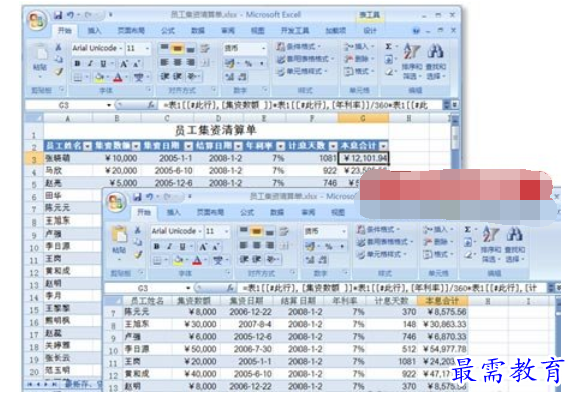573x402 pixels.
Task: Open the filter dropdown on 年利率 header
Action: 280,146
